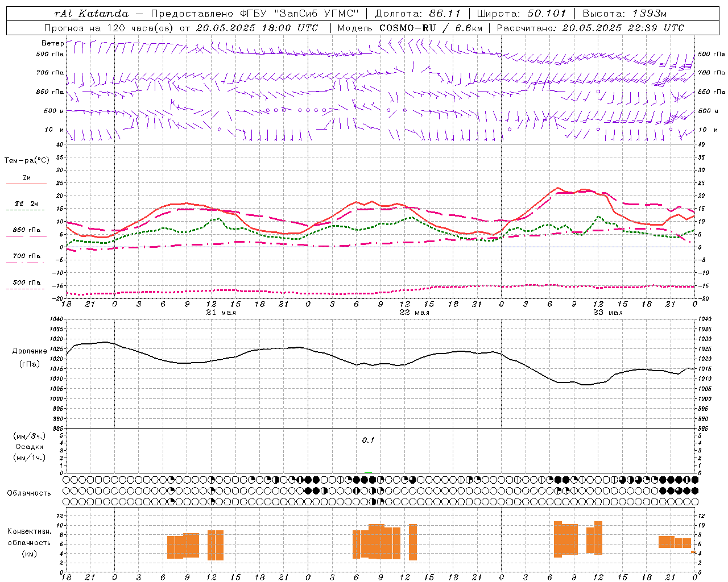Viewport: 728px width, 582px height.
Task: Click the 22 мая date label
Action: pyautogui.click(x=414, y=313)
